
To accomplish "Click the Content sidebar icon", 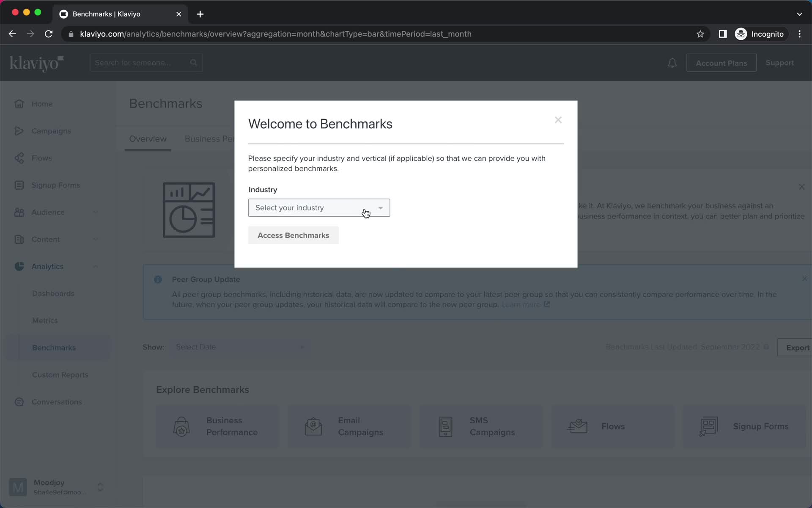I will point(19,239).
